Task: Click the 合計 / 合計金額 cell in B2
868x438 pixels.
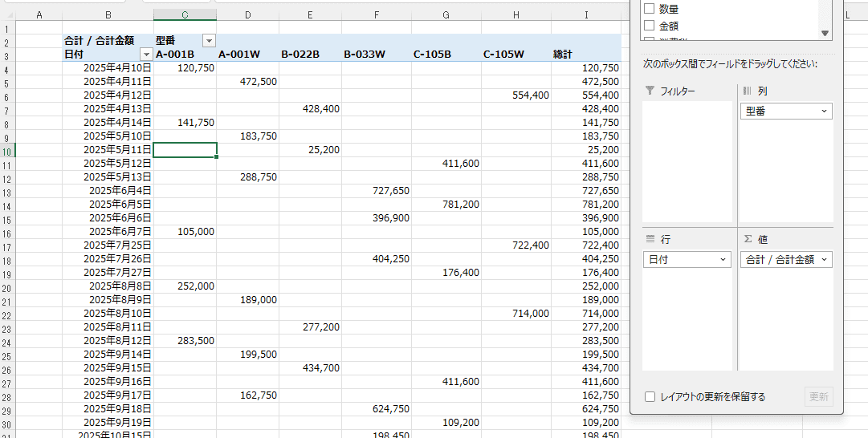Action: pos(108,40)
